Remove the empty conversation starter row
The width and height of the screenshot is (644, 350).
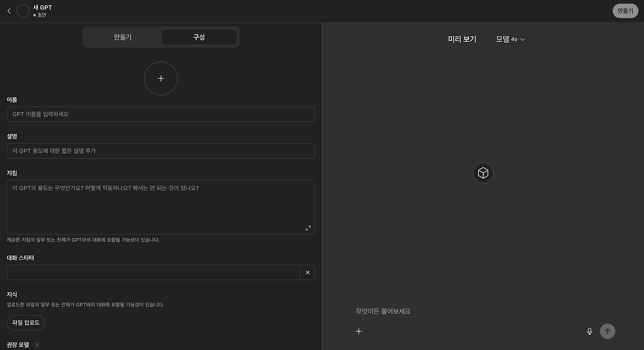[307, 272]
